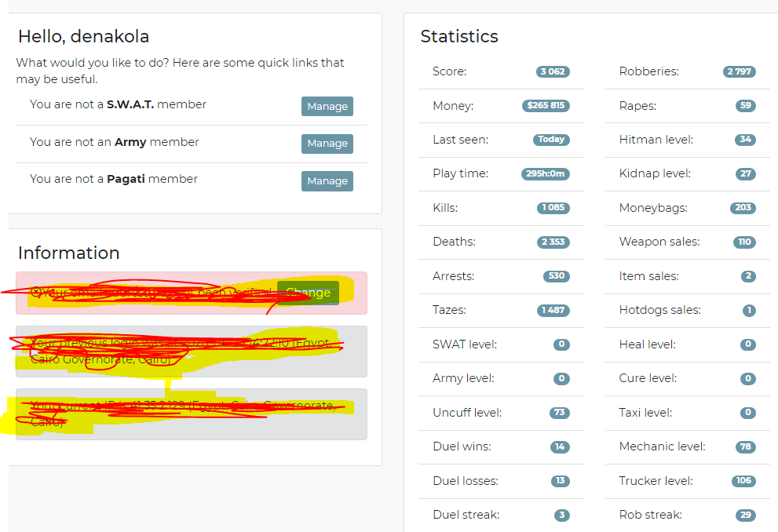Viewport: 778px width, 532px height.
Task: Click the Cure level value badge
Action: tap(748, 378)
